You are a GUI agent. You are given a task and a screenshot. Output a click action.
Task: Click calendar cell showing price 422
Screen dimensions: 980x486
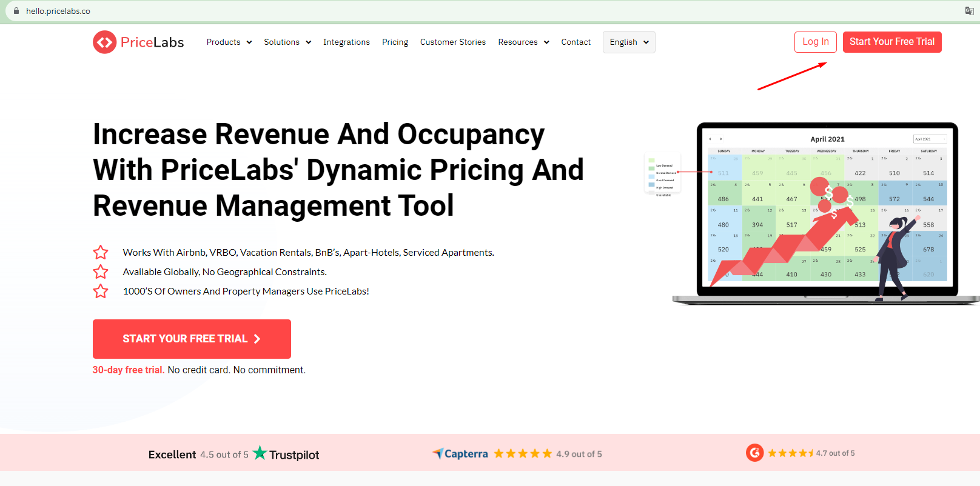point(861,167)
